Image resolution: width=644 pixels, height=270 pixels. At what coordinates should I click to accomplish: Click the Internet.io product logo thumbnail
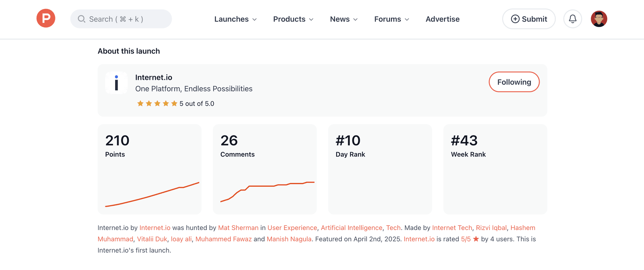pos(116,83)
